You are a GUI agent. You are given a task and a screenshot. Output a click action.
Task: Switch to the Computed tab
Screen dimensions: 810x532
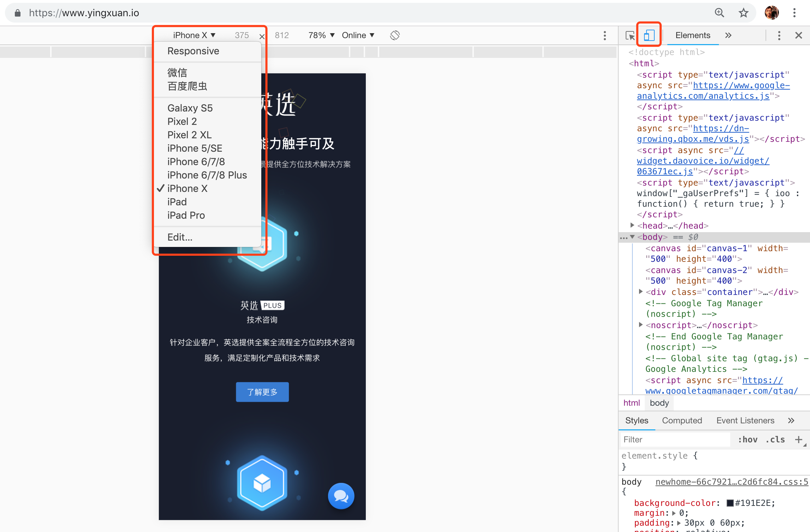point(682,420)
